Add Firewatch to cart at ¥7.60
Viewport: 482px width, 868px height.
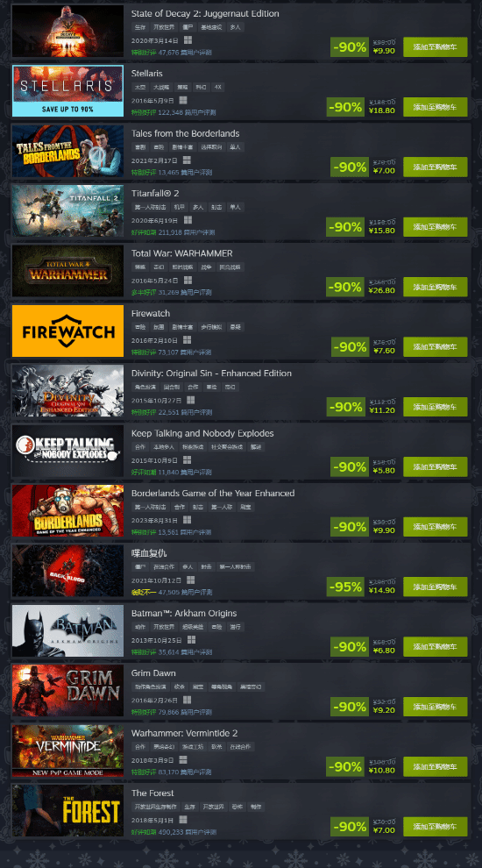435,346
